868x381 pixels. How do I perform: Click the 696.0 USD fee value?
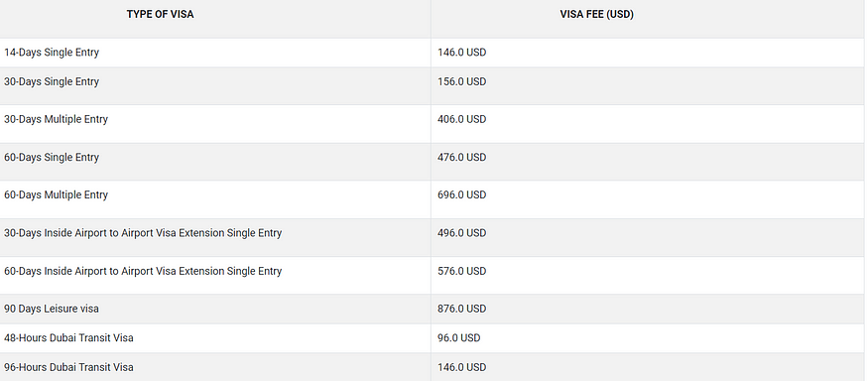pos(461,194)
